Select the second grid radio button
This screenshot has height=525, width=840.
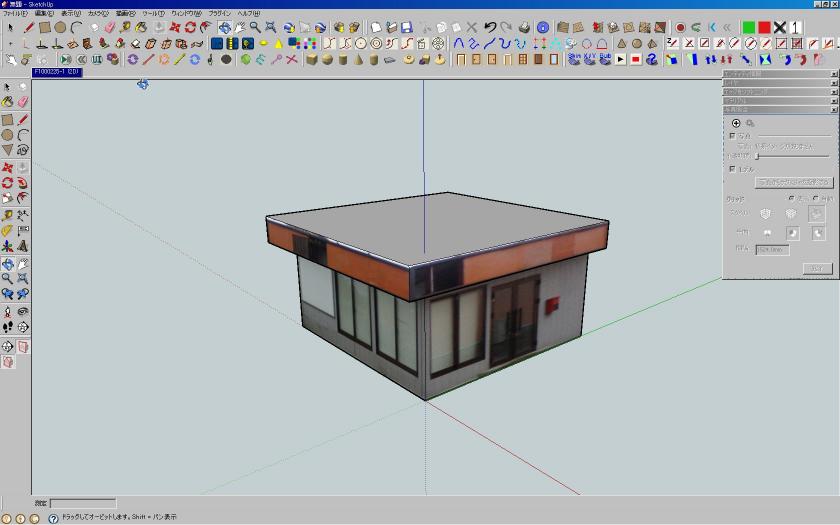tap(815, 198)
